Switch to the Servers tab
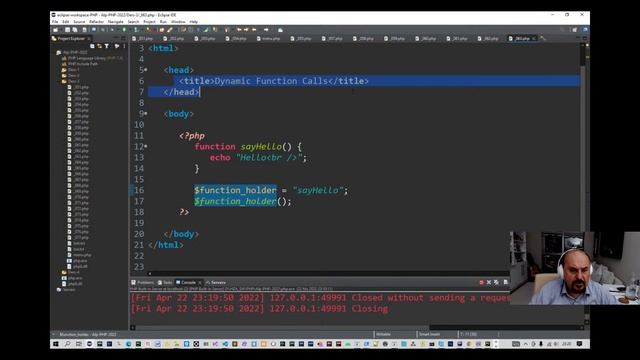The height and width of the screenshot is (360, 640). pos(216,282)
